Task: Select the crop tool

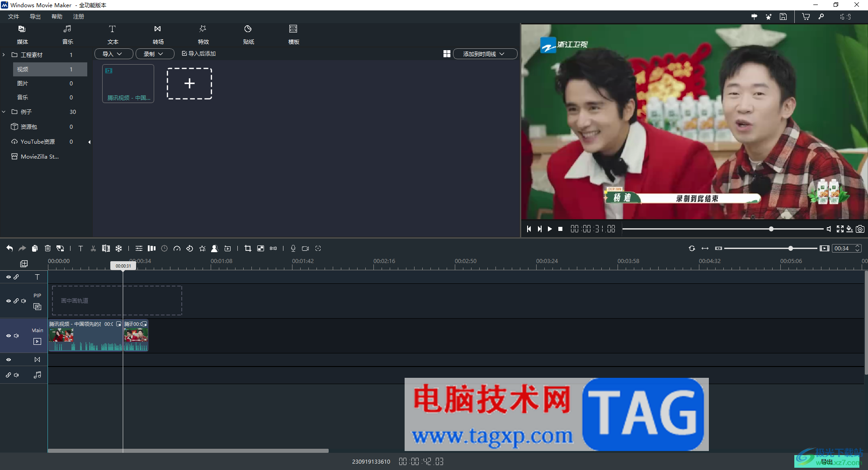Action: (248, 248)
